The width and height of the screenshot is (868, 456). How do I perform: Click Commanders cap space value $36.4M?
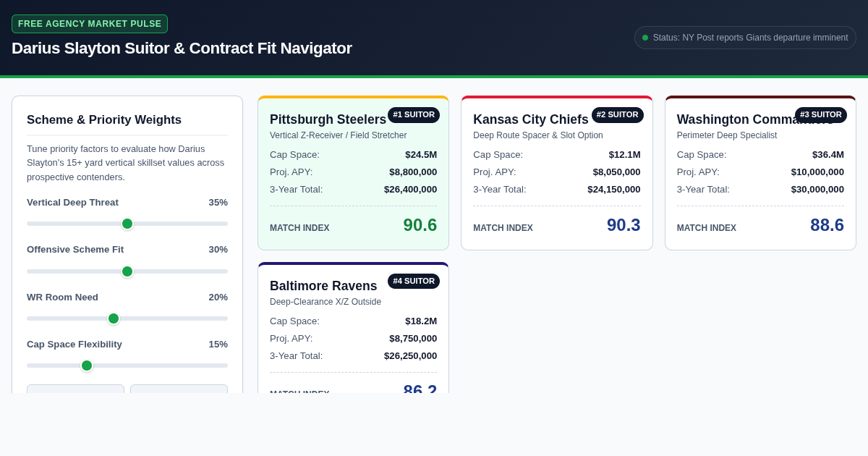[x=828, y=155]
